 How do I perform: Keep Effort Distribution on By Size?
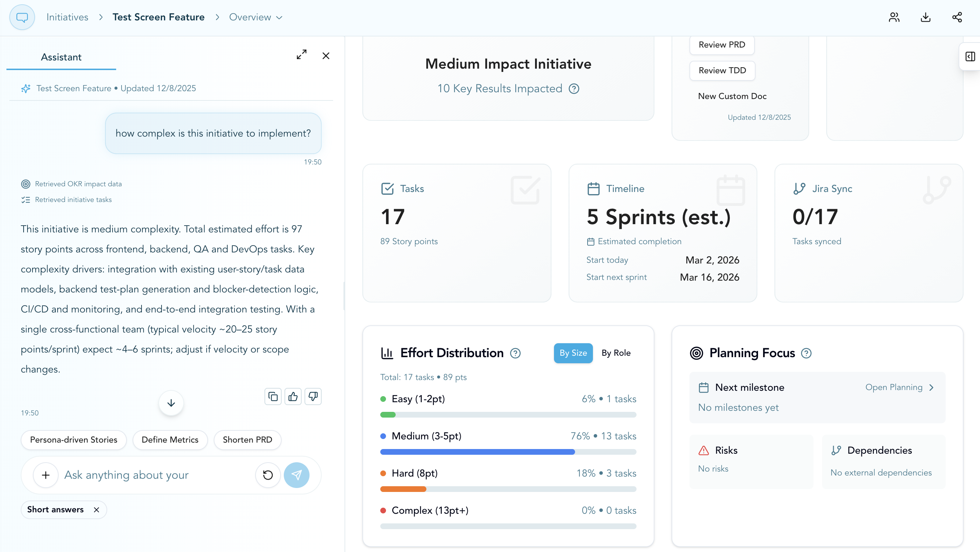point(573,353)
